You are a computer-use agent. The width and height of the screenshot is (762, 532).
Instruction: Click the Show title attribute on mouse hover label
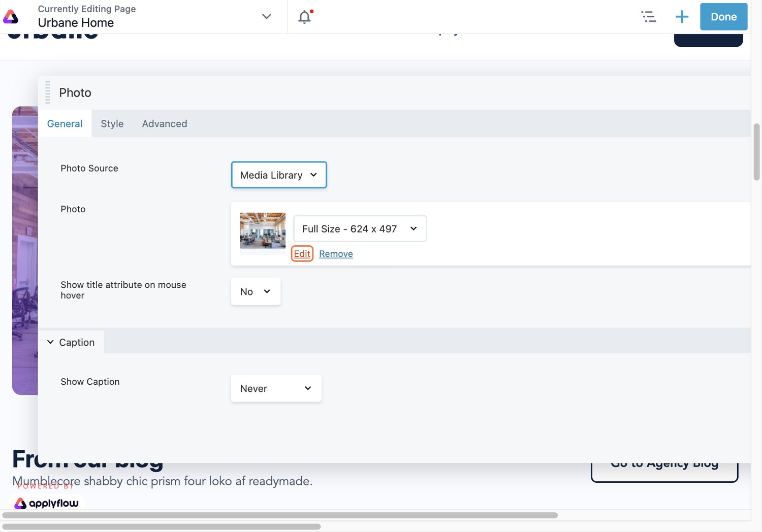click(123, 290)
